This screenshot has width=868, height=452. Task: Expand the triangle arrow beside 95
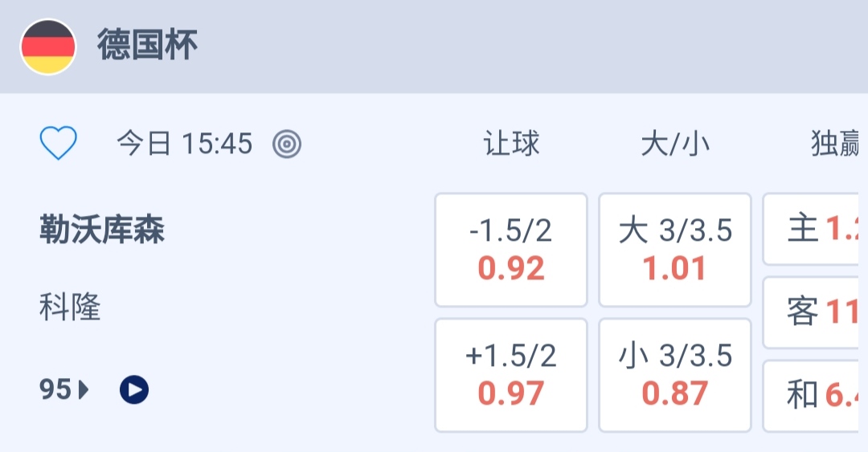[84, 390]
